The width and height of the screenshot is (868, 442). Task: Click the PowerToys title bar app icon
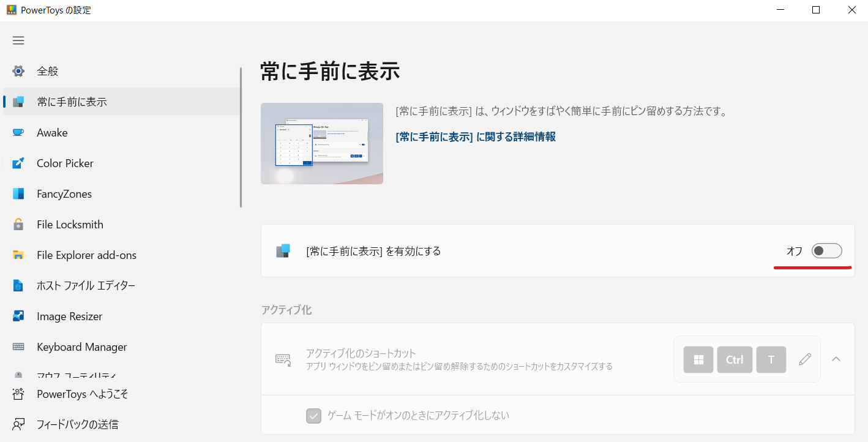(x=11, y=10)
